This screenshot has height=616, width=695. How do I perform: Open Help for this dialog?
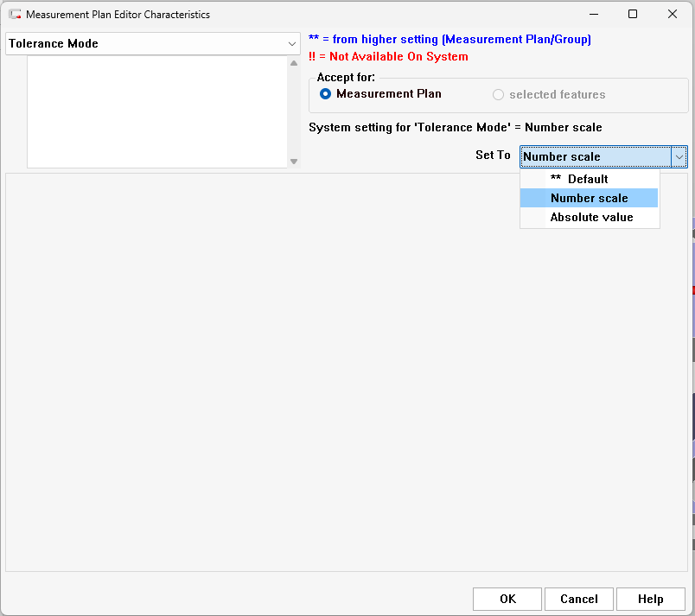click(651, 599)
